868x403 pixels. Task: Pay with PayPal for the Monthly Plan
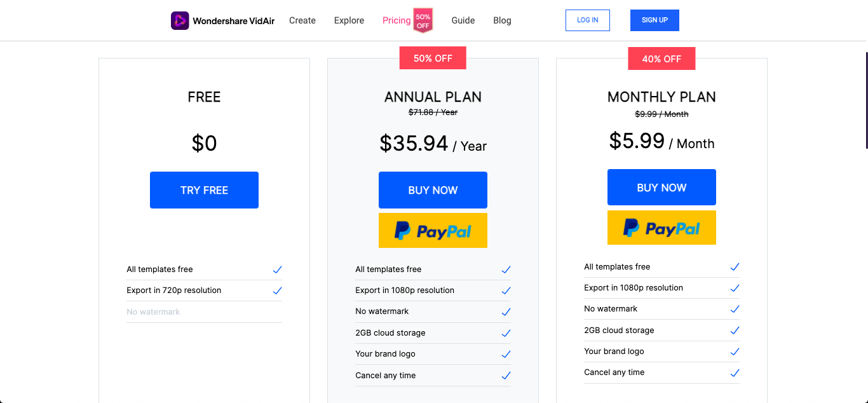point(661,228)
